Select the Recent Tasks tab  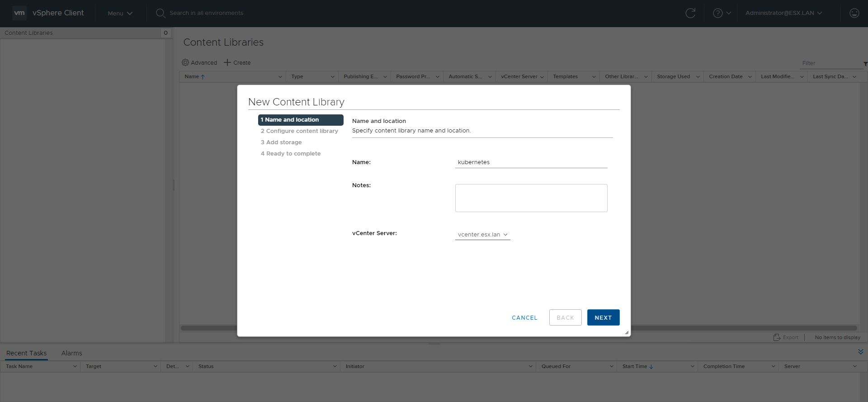click(27, 353)
